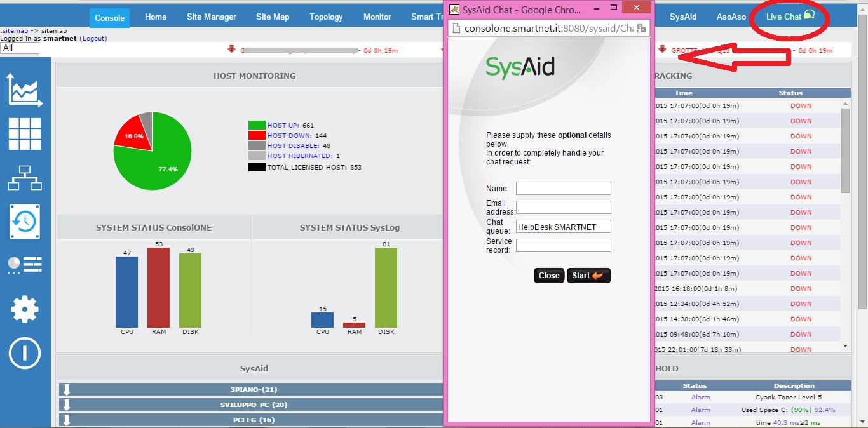Click the Logout link
868x428 pixels.
click(x=93, y=38)
